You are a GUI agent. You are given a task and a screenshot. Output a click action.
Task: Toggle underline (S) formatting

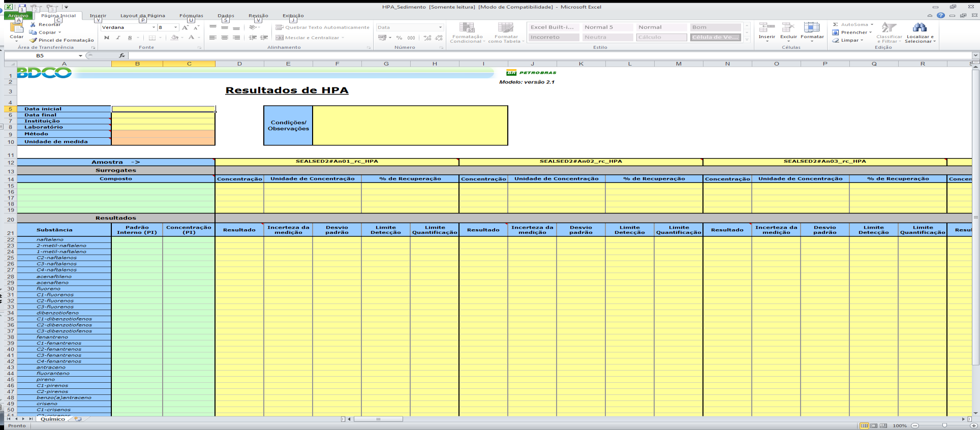pyautogui.click(x=130, y=38)
